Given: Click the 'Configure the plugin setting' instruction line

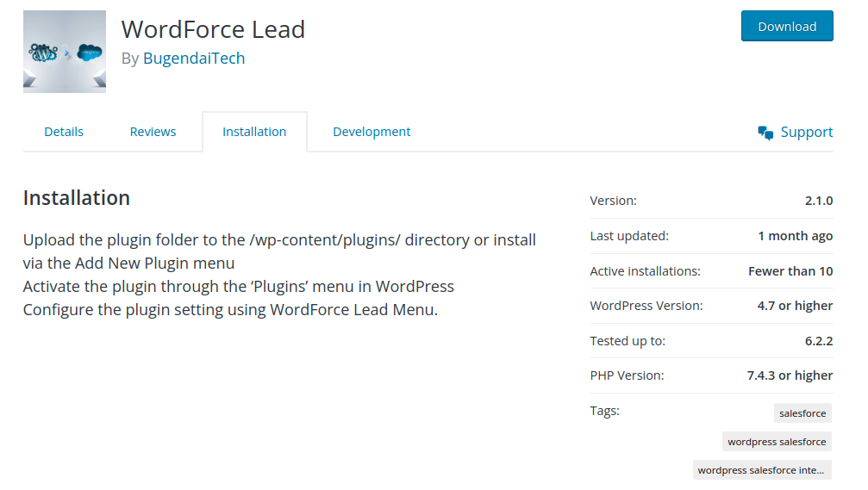Looking at the screenshot, I should pos(230,310).
